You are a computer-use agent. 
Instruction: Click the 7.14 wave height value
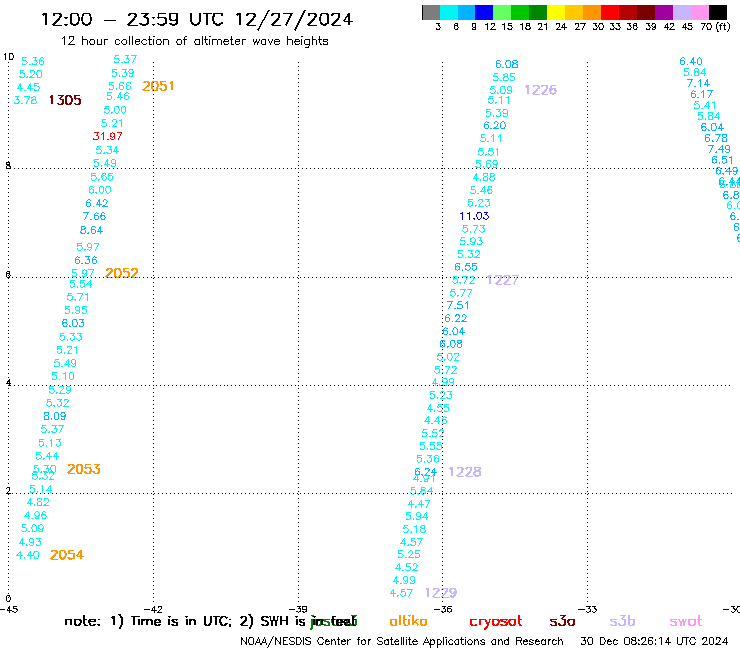(x=698, y=84)
